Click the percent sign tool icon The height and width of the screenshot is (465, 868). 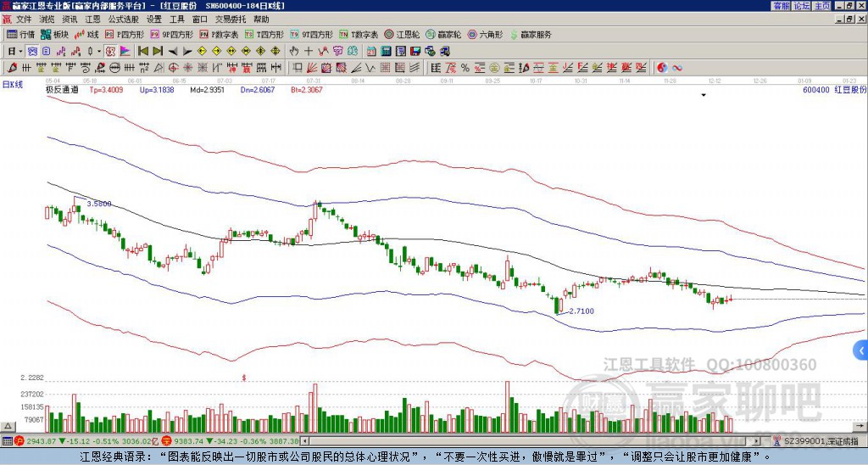(465, 68)
